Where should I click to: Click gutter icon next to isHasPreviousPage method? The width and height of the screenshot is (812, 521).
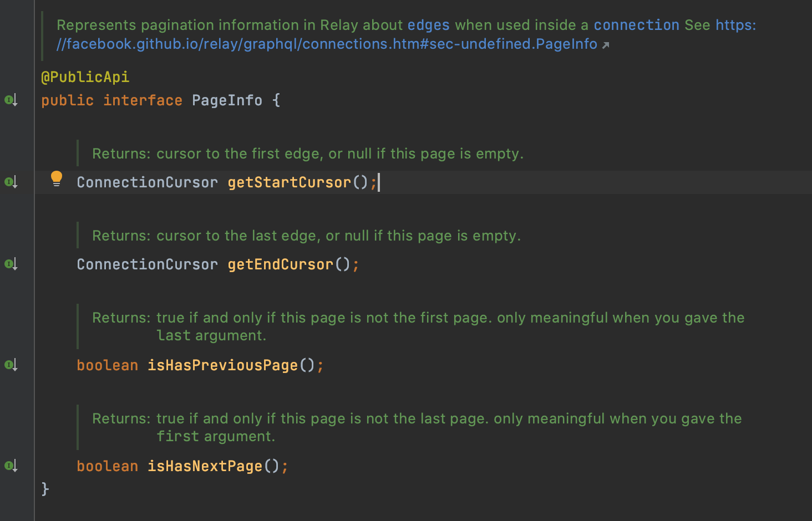click(x=10, y=365)
